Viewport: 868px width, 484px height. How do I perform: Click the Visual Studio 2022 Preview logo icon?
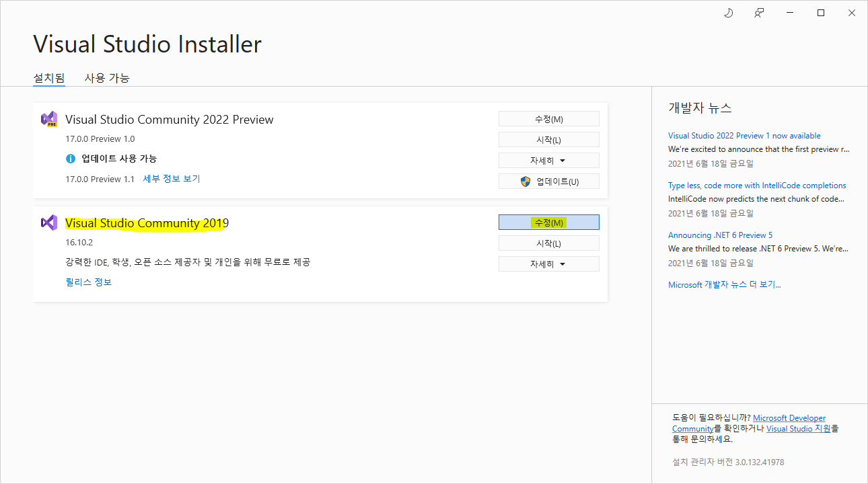pos(49,120)
